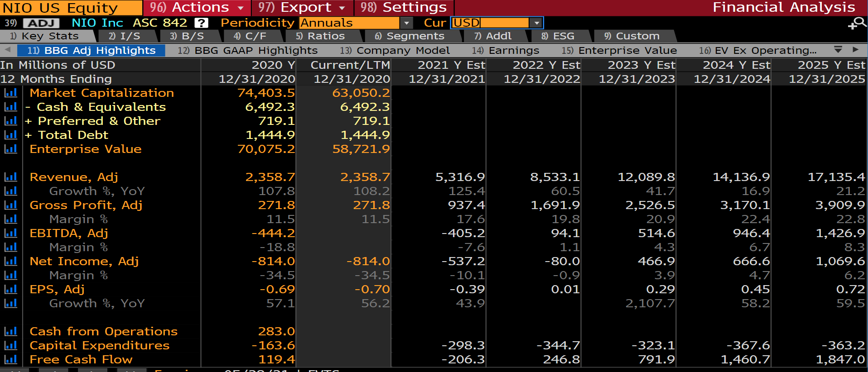Open the Export dropdown menu
Screen dimensions: 868x372
click(x=302, y=8)
